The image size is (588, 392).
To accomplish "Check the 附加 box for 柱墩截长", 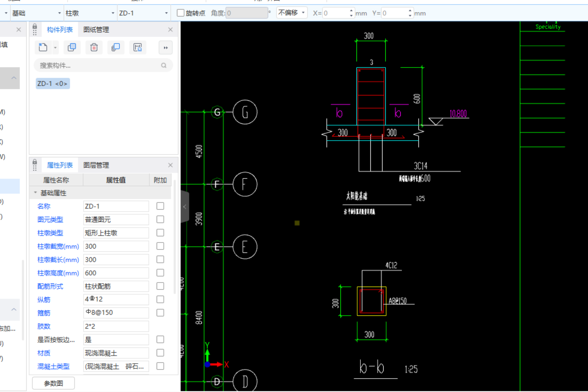I will click(160, 259).
